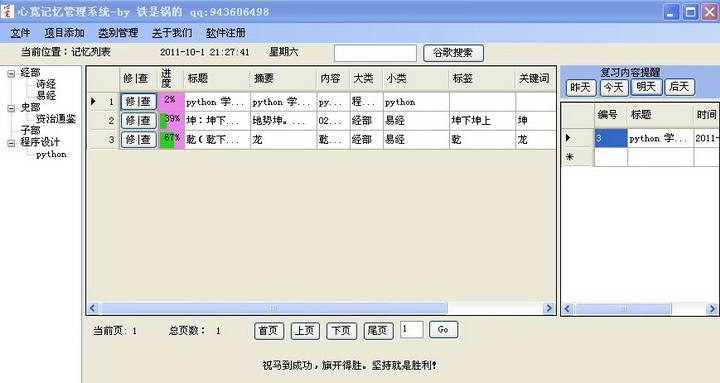Click the application icon in title bar

tap(7, 11)
